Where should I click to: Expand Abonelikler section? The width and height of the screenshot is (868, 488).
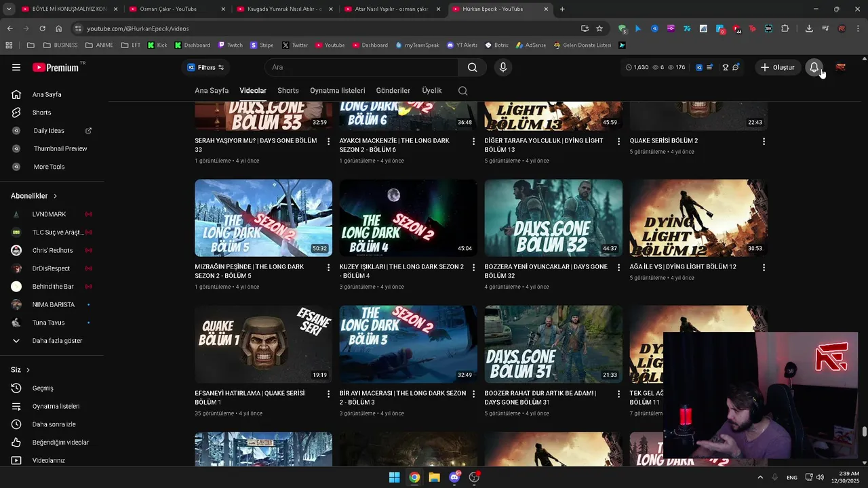34,196
